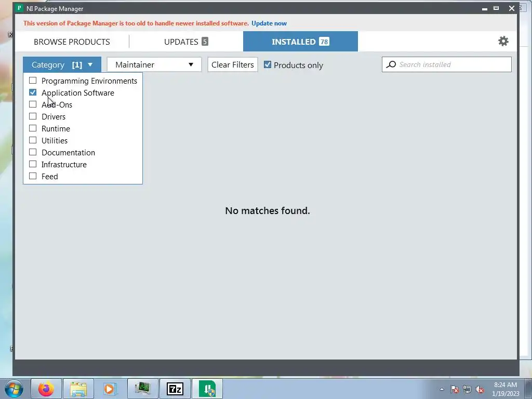Minimize the NI Package Manager window

coord(485,8)
